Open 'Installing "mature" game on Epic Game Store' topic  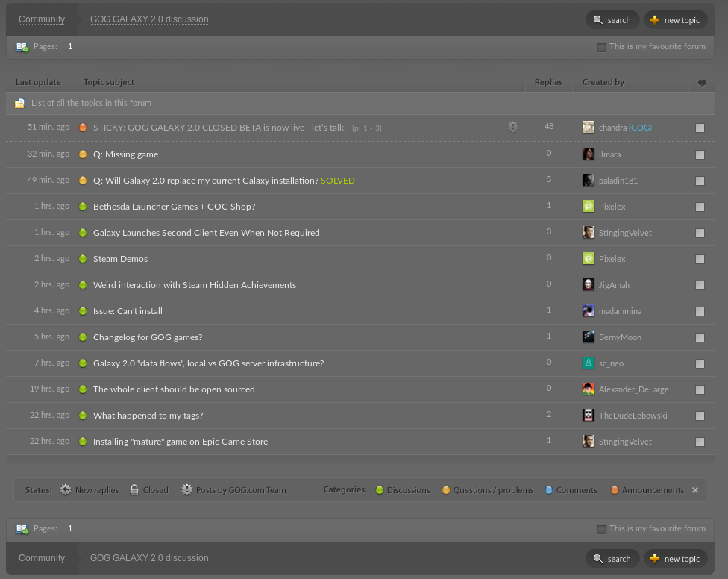181,442
